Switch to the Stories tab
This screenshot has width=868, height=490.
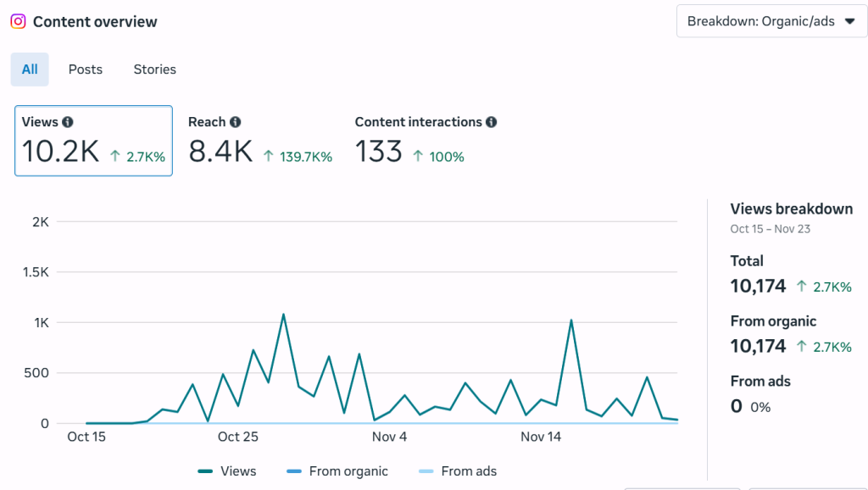[x=154, y=70]
